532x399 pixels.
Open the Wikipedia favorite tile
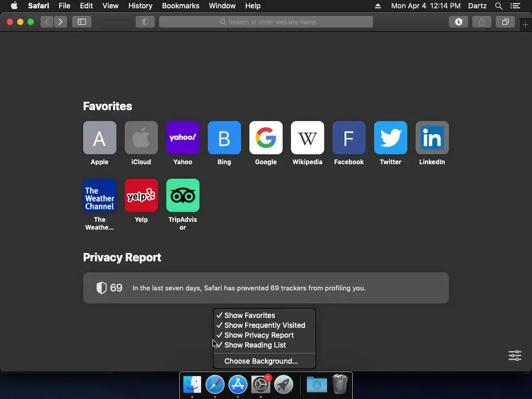308,138
